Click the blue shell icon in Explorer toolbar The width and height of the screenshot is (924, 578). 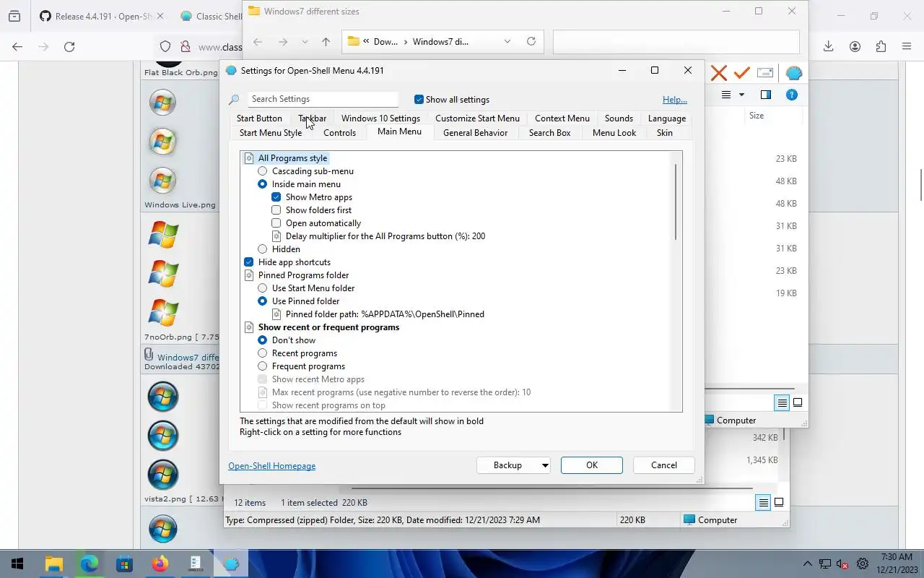click(793, 73)
